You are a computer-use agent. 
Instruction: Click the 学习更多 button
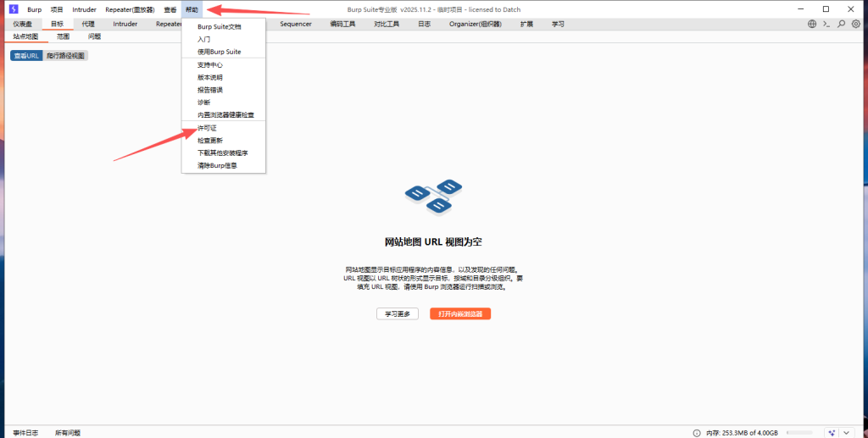coord(398,313)
